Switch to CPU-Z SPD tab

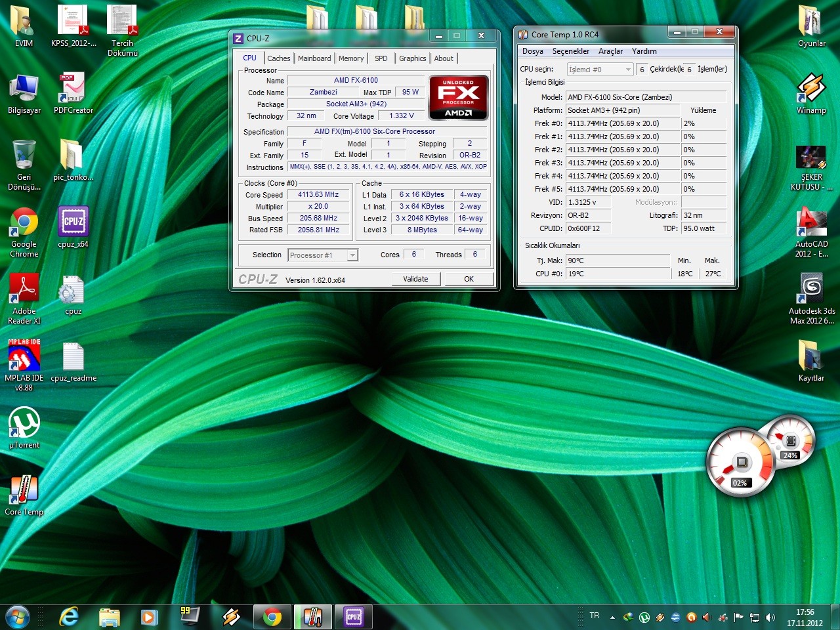pos(381,58)
